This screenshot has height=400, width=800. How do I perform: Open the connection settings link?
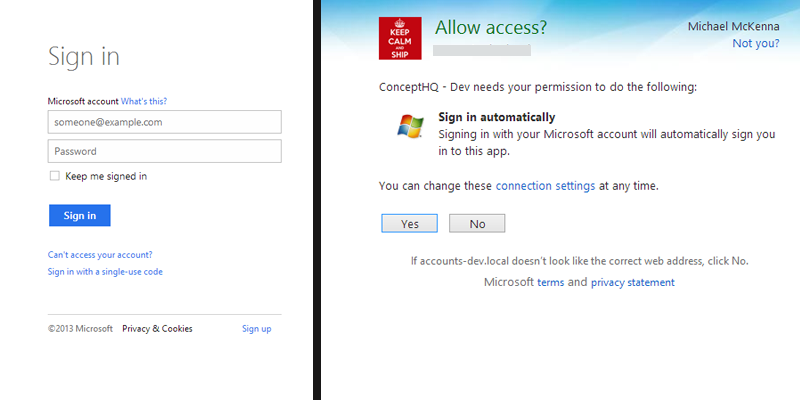click(x=545, y=186)
